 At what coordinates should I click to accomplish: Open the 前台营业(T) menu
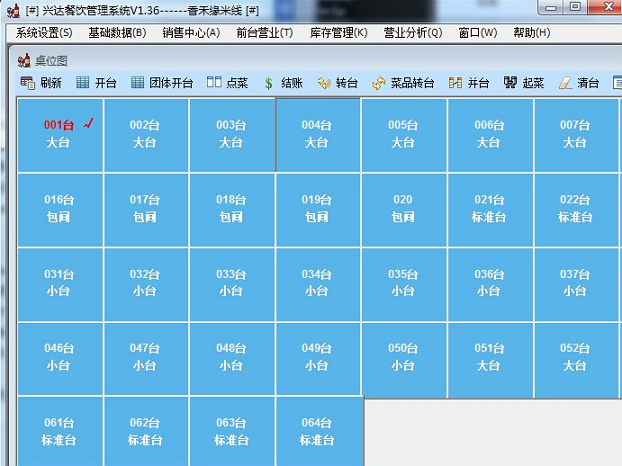point(265,33)
